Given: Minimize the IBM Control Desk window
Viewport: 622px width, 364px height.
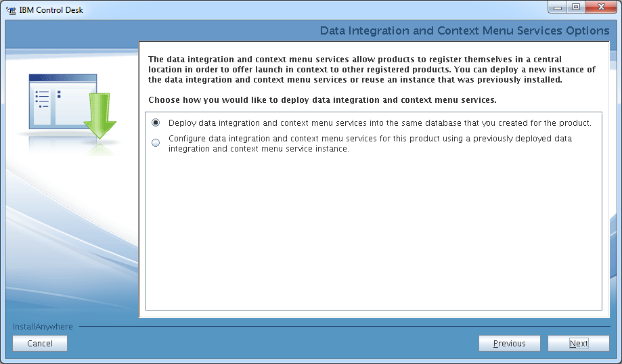Looking at the screenshot, I should [557, 7].
